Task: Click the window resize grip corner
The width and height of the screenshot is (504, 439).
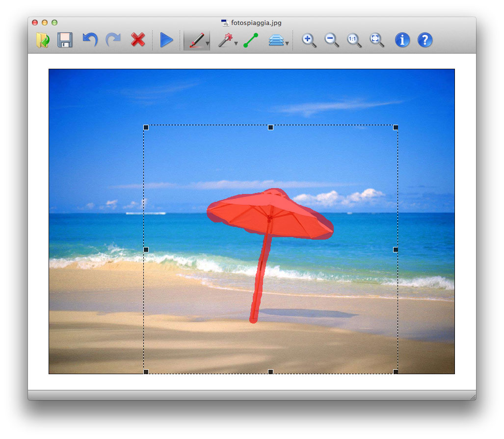Action: pos(473,397)
